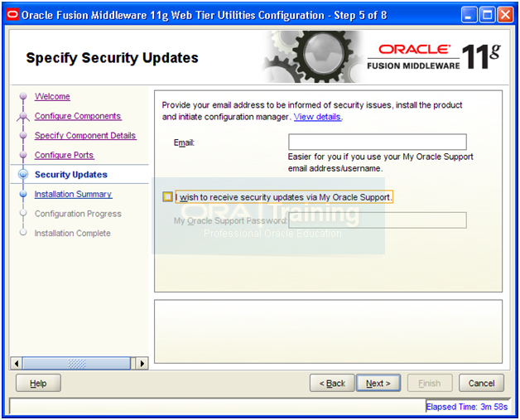Minimize the configuration window
Screen dimensions: 520x420
(469, 15)
